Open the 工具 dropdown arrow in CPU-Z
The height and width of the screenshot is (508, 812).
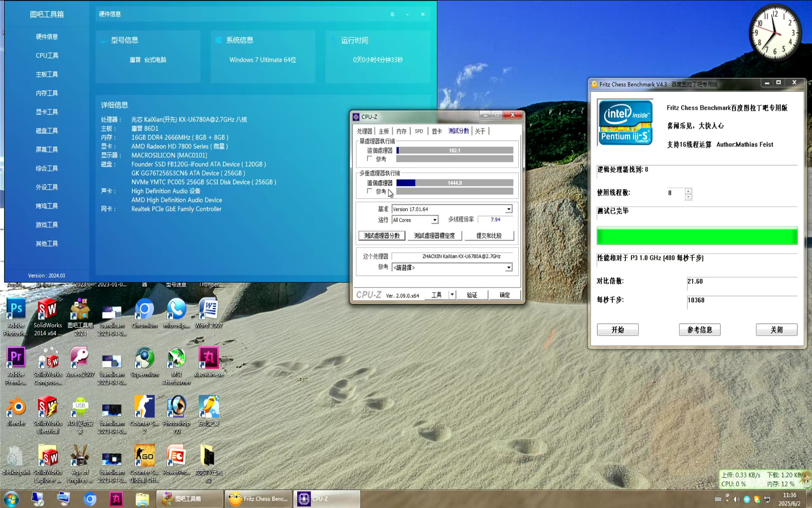pos(452,295)
